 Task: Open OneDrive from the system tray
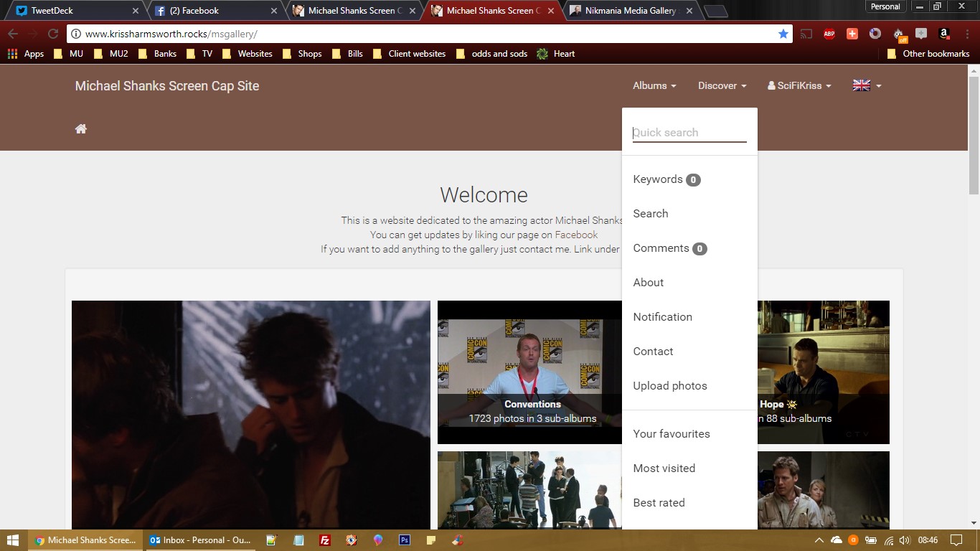click(837, 540)
